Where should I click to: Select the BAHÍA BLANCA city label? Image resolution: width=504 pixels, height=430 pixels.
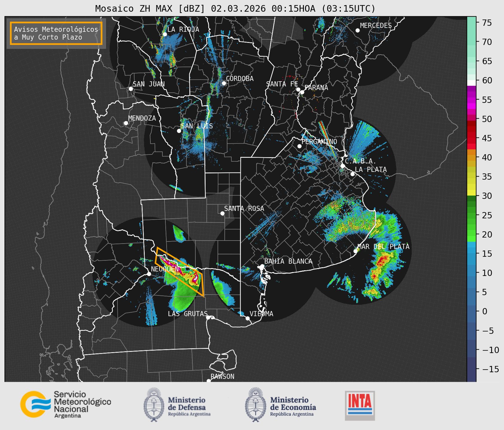[x=288, y=261]
